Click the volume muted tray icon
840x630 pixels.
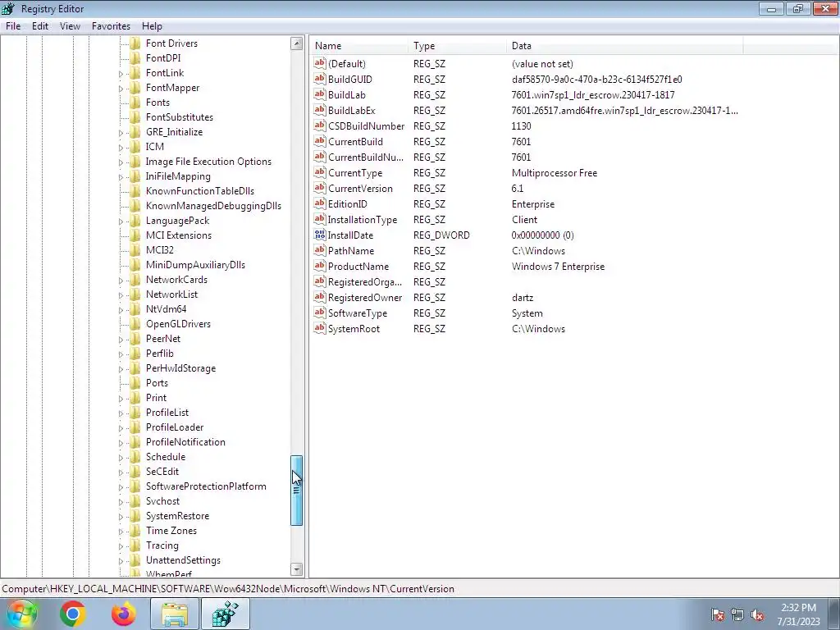[757, 615]
